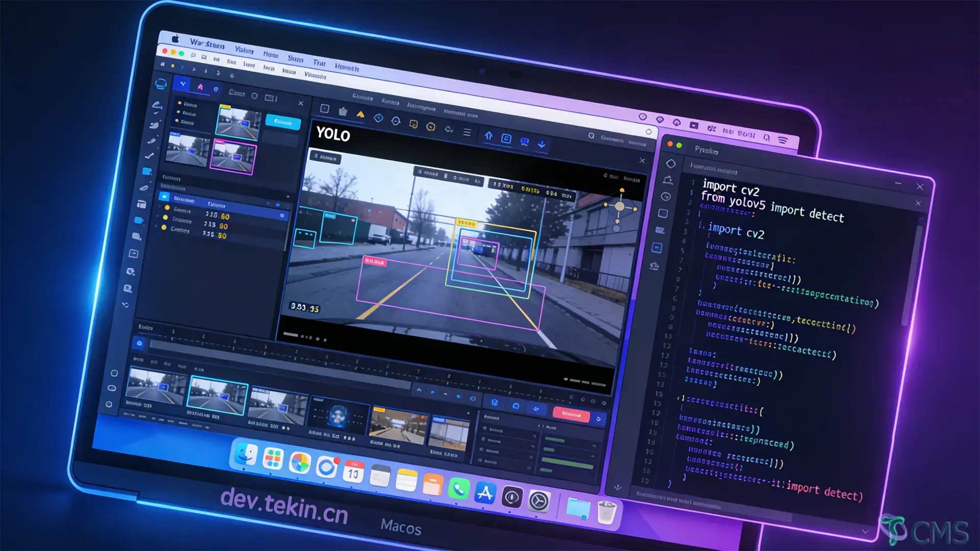The image size is (980, 551).
Task: Open the dropdown in the bottom-right inspector panel
Action: coord(594,446)
